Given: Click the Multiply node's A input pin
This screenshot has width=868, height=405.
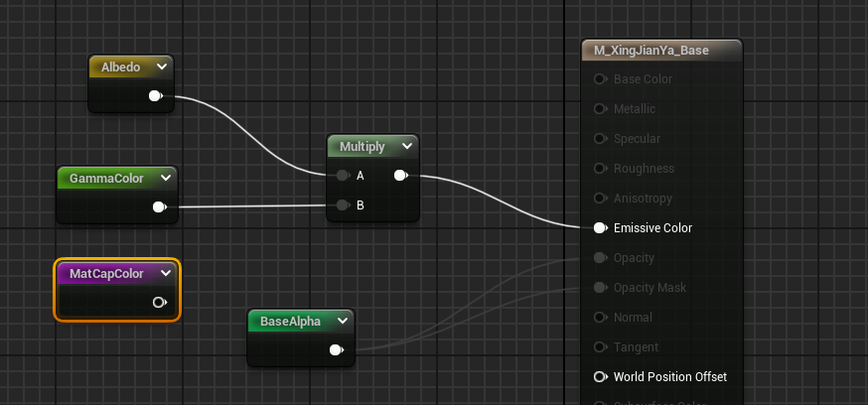Looking at the screenshot, I should coord(343,176).
